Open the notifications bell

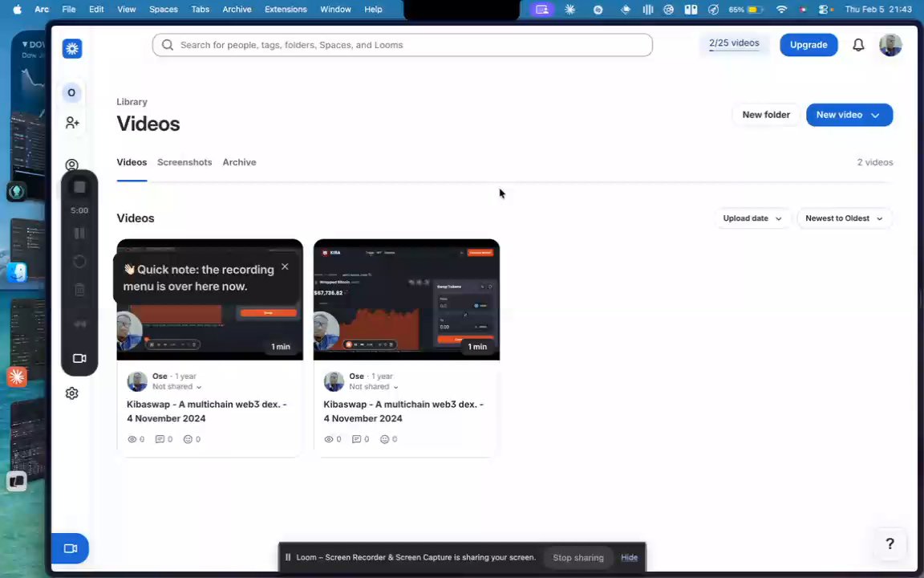pyautogui.click(x=858, y=45)
